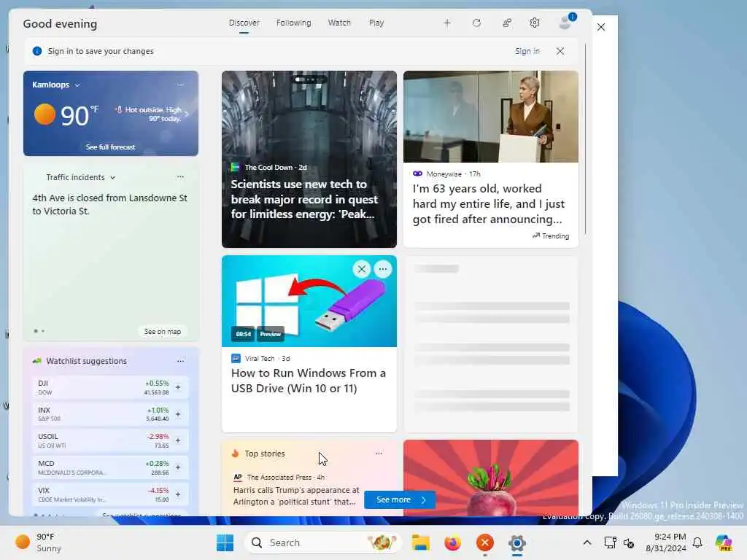Open weather widget more options
Viewport: 747px width, 560px height.
[x=181, y=85]
